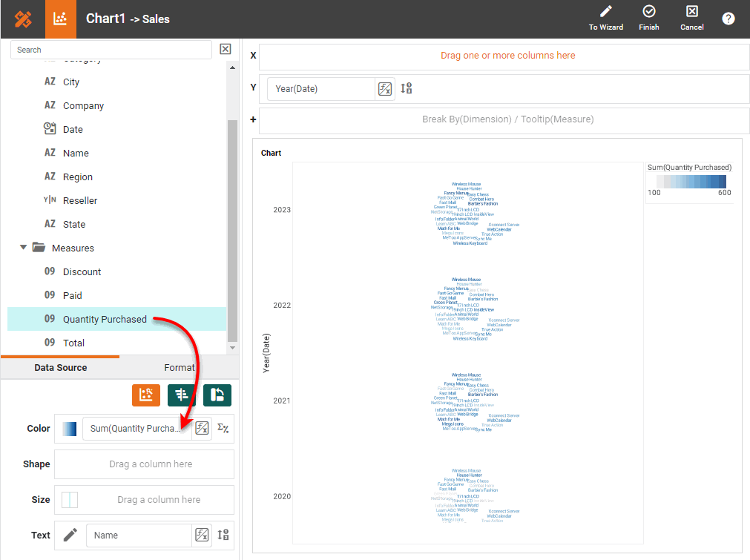Click the sort icon beside Name text field

click(x=223, y=535)
